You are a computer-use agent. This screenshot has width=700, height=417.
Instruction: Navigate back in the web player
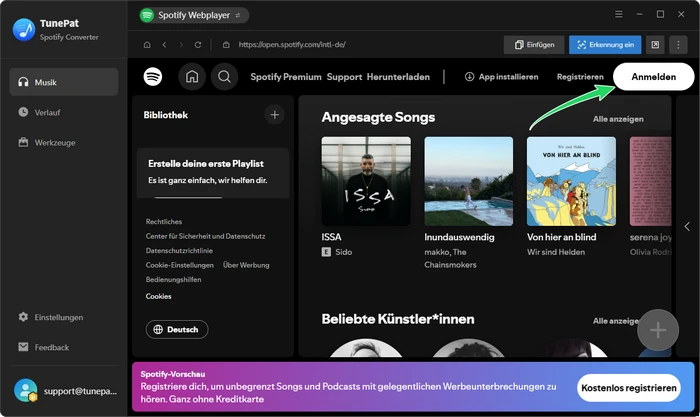[x=164, y=45]
